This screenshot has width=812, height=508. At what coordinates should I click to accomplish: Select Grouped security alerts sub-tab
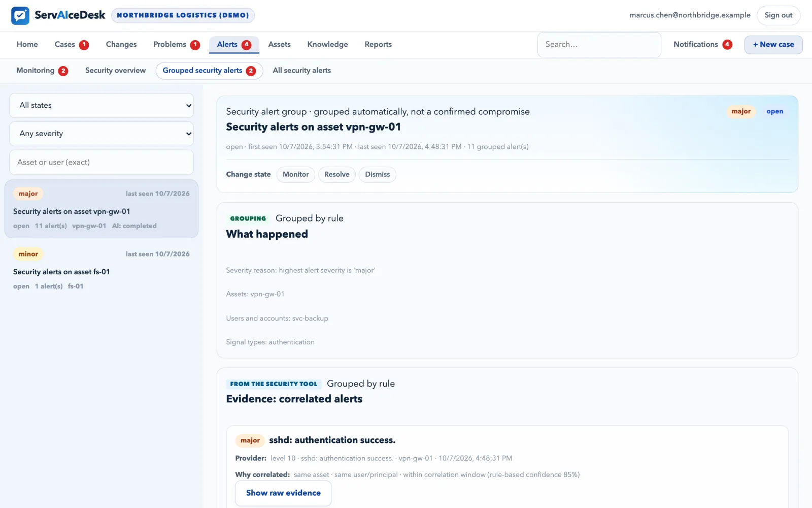pyautogui.click(x=209, y=71)
